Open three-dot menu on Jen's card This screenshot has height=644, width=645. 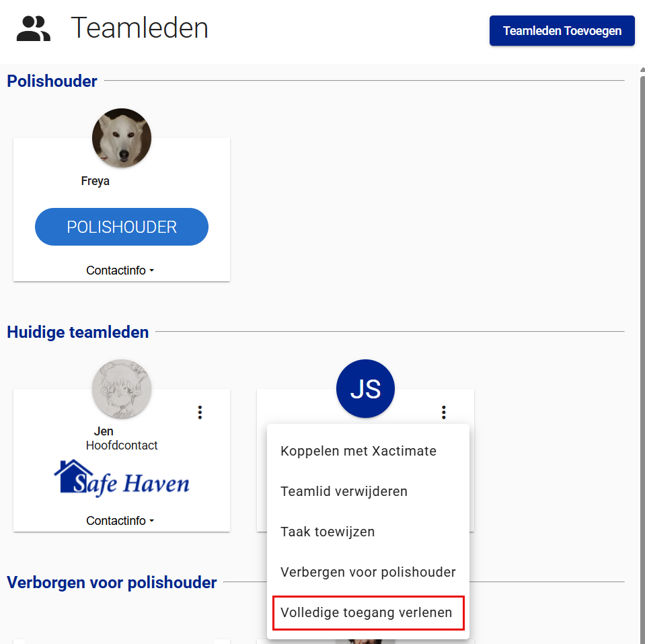click(200, 413)
